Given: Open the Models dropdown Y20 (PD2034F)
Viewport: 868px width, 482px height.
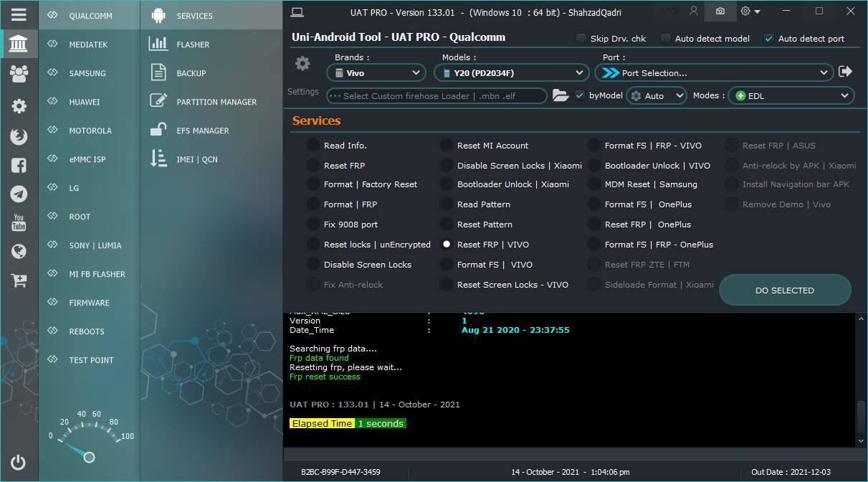Looking at the screenshot, I should point(512,72).
